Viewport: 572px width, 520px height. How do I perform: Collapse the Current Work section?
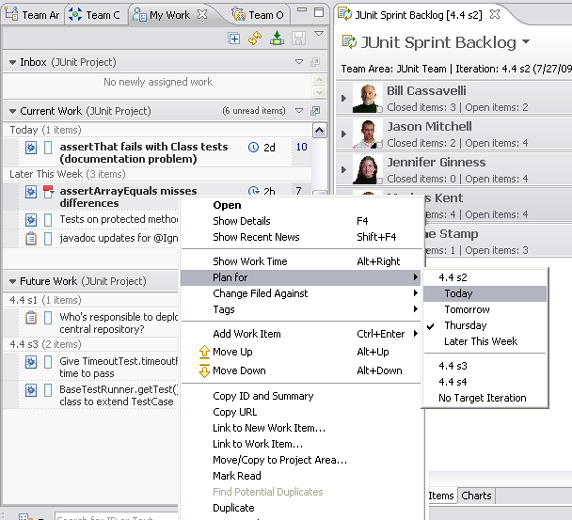coord(13,111)
